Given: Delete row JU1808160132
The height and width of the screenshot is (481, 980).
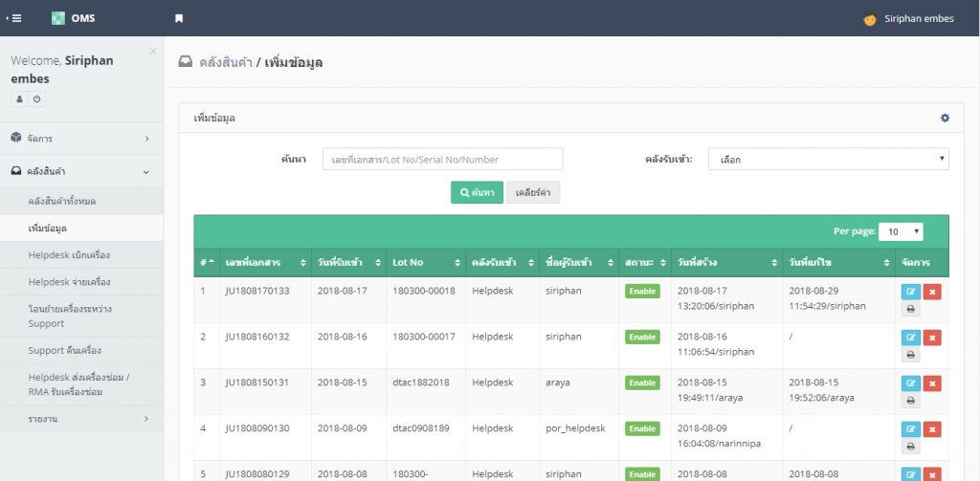Looking at the screenshot, I should point(932,338).
